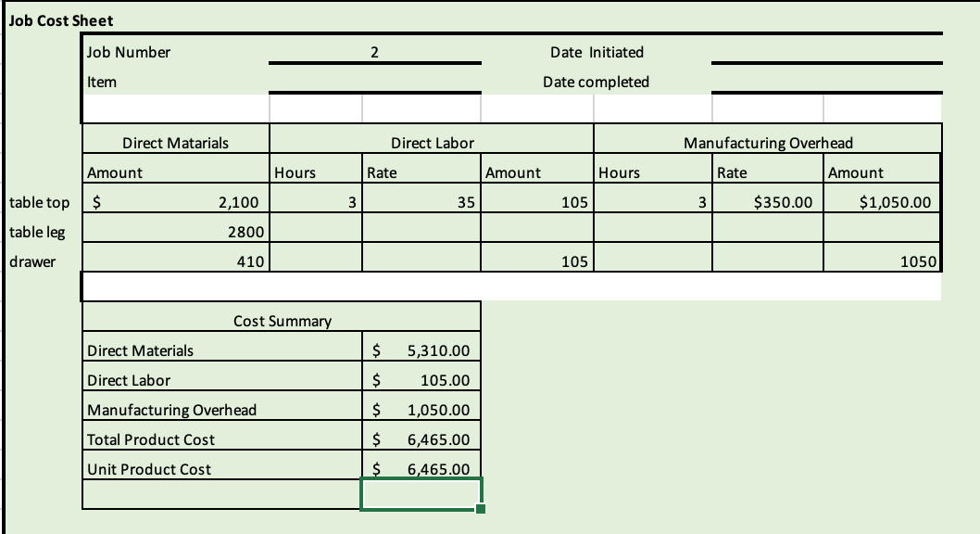The width and height of the screenshot is (980, 534).
Task: Select the "Direct Labor" section header in the table
Action: tap(432, 139)
